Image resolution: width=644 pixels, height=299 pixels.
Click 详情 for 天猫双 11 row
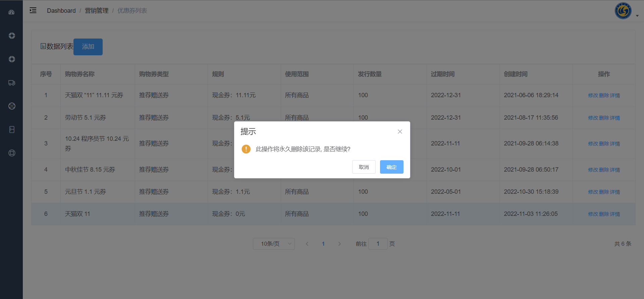615,214
